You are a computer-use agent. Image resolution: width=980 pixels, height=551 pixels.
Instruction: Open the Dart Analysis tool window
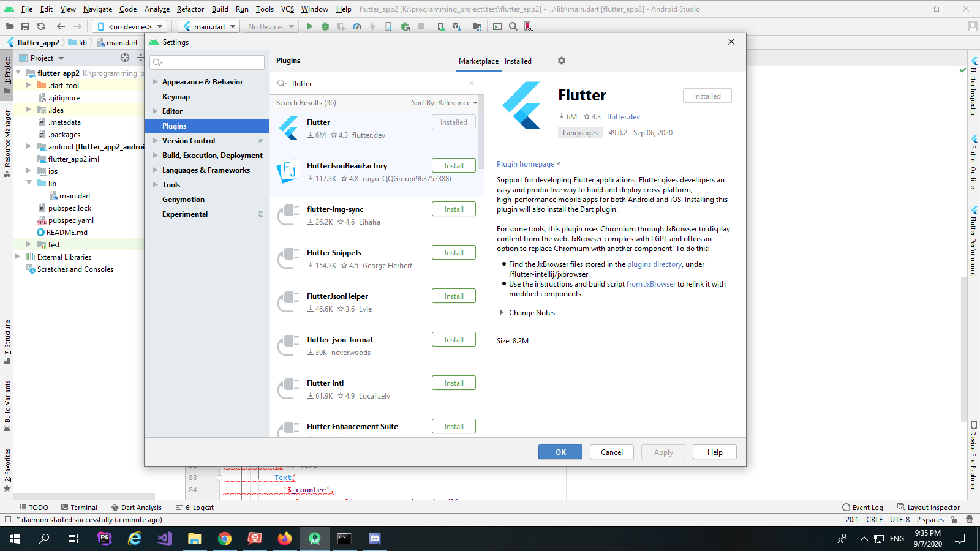click(x=136, y=507)
